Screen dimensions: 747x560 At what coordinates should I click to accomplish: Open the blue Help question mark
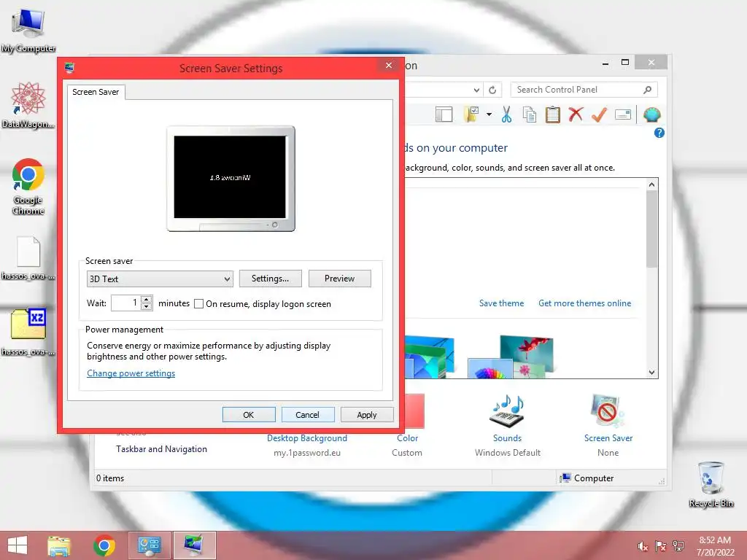tap(659, 133)
